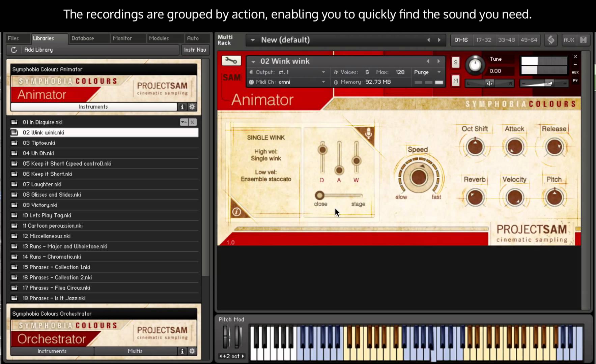The width and height of the screenshot is (596, 364).
Task: Minimize the instrument with minus button
Action: click(575, 64)
